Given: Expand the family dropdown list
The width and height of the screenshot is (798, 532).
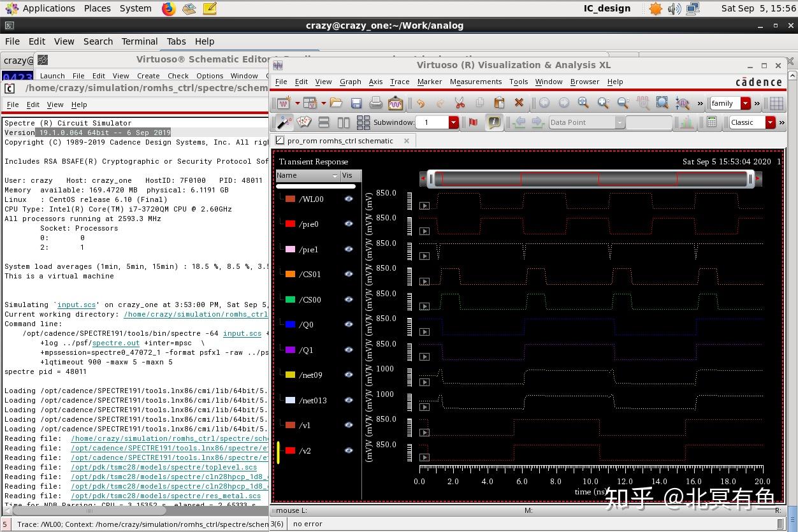Looking at the screenshot, I should [x=745, y=103].
